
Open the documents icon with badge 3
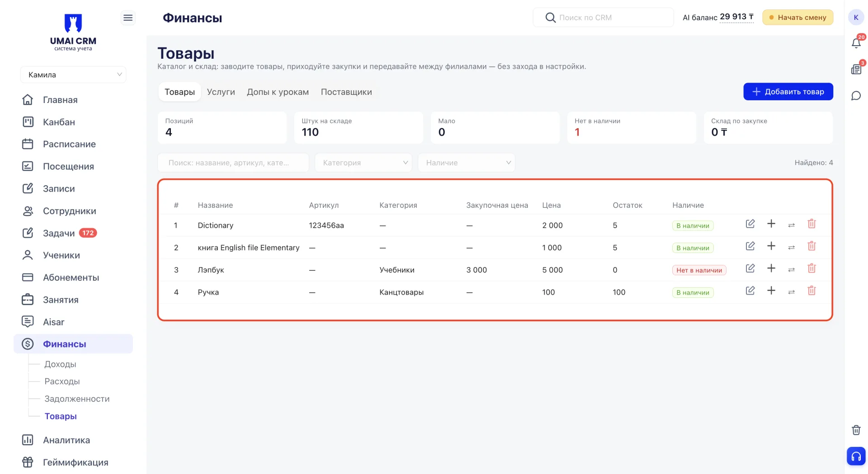pos(856,69)
